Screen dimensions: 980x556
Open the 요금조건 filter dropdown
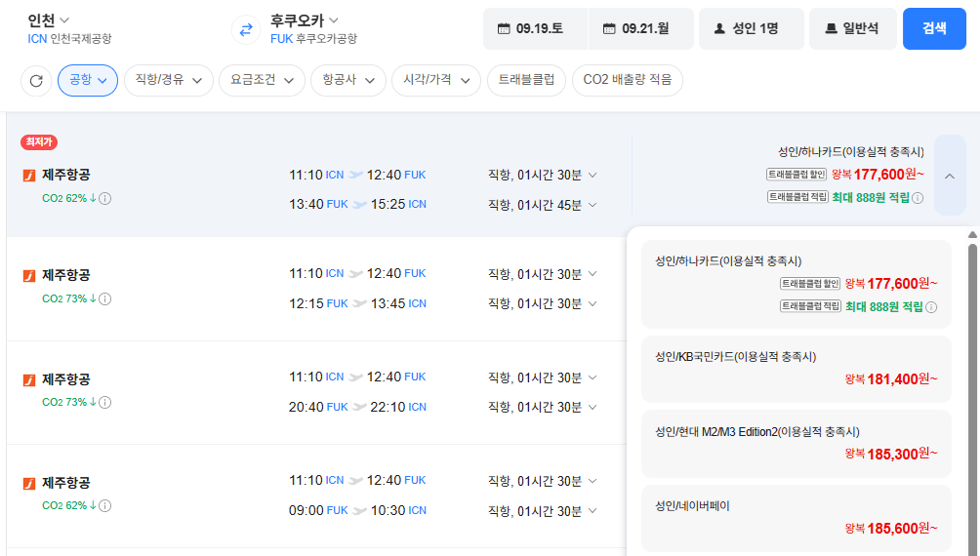tap(262, 81)
